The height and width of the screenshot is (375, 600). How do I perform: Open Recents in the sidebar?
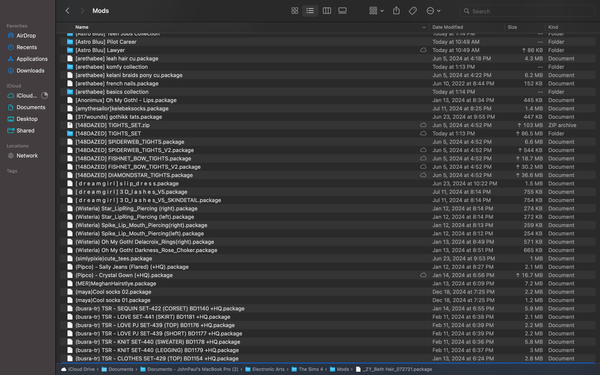coord(26,47)
